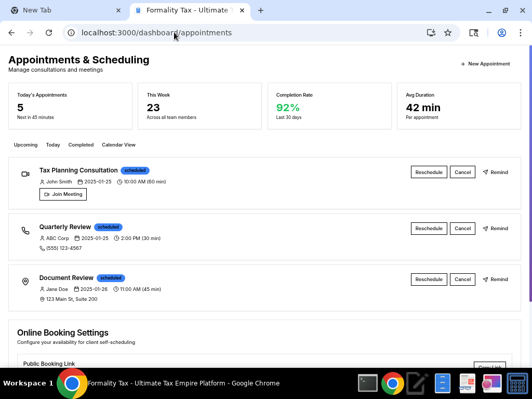
Task: Send a reminder for Tax Planning Consultation
Action: pos(495,172)
